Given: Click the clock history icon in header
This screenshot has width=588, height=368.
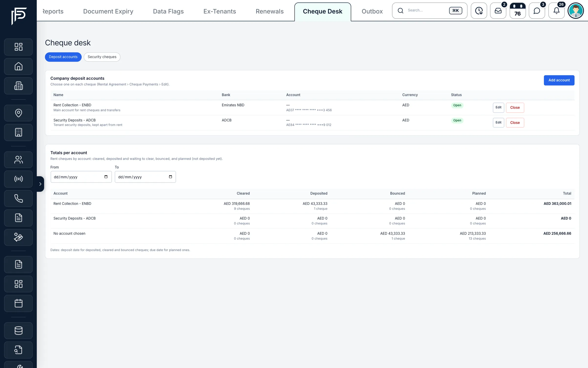Looking at the screenshot, I should [479, 11].
